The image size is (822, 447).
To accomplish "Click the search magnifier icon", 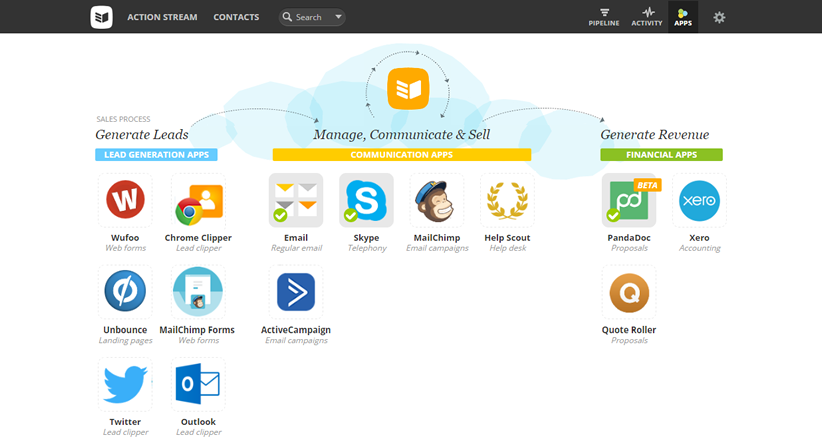I will (x=287, y=17).
